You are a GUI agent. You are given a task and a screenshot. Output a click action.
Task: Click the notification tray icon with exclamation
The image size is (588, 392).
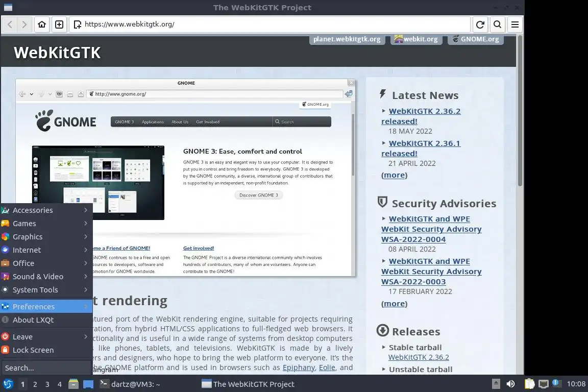557,383
